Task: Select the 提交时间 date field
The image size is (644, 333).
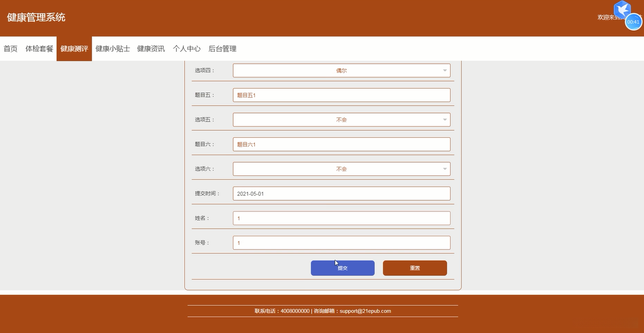Action: tap(341, 193)
